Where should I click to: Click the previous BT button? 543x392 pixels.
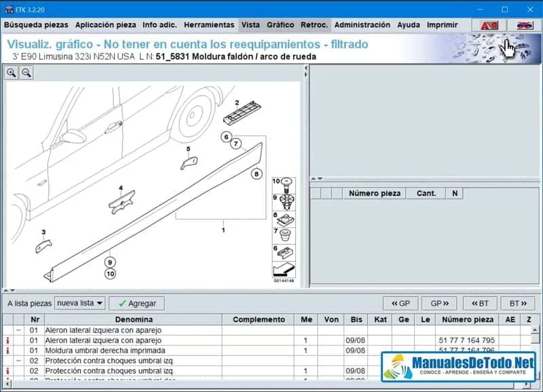point(480,303)
